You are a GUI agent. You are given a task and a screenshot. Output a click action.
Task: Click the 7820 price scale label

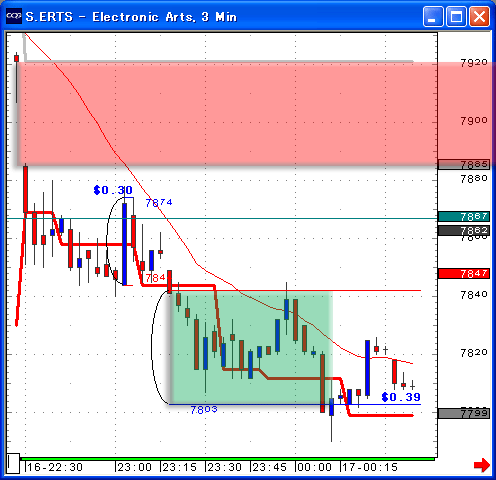click(474, 353)
